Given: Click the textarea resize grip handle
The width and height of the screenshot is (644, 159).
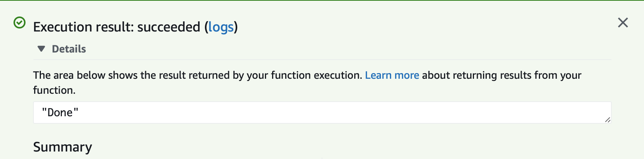Looking at the screenshot, I should click(608, 120).
